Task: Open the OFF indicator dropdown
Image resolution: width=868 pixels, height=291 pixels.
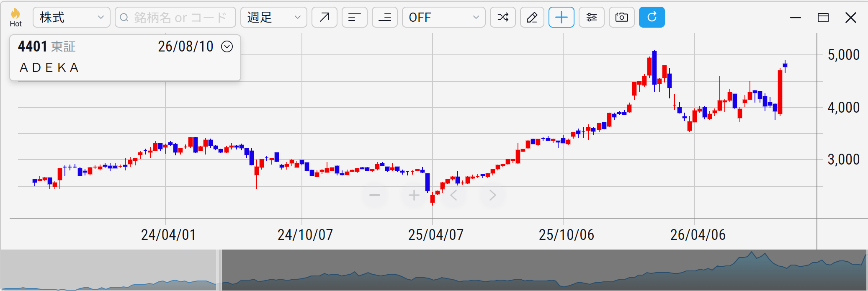Action: 444,17
